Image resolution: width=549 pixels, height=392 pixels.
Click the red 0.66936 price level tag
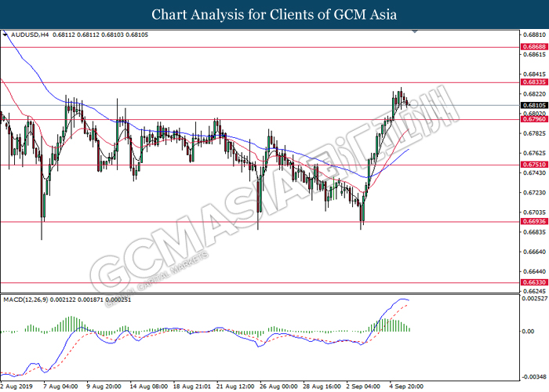pos(534,221)
